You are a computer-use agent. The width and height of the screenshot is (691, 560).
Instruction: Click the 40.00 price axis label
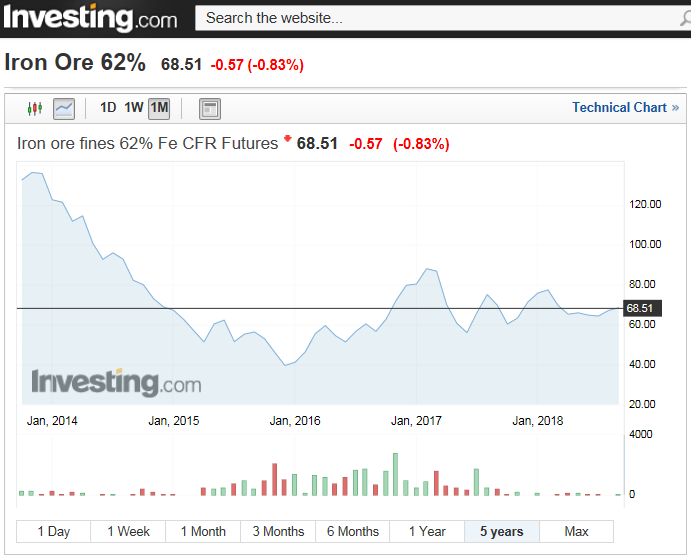tap(642, 364)
